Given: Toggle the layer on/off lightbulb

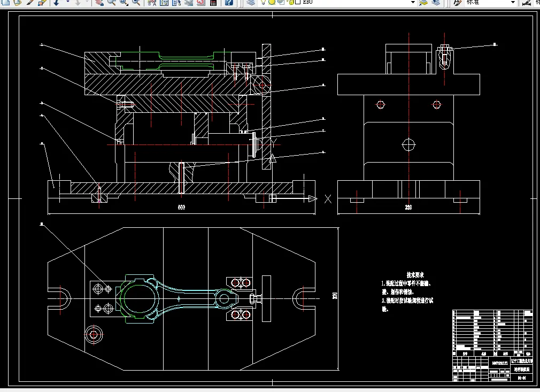Looking at the screenshot, I should [x=264, y=2].
